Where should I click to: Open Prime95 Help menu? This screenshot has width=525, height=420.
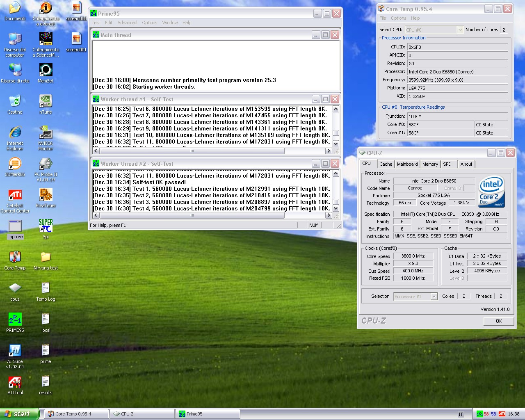187,23
